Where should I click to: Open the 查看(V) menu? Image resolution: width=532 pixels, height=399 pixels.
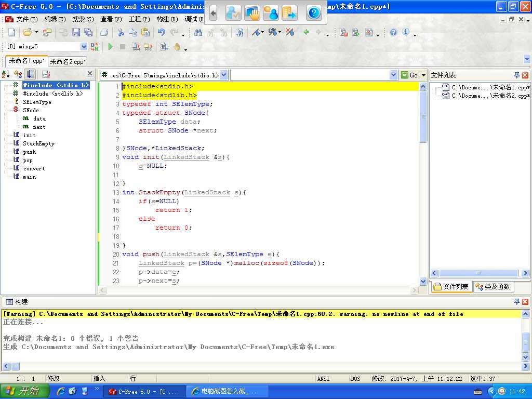(x=111, y=19)
